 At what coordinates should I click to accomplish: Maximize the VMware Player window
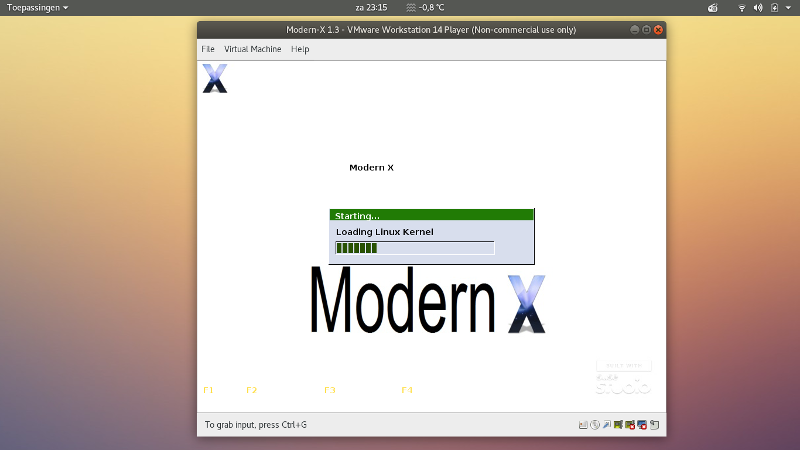(x=646, y=30)
